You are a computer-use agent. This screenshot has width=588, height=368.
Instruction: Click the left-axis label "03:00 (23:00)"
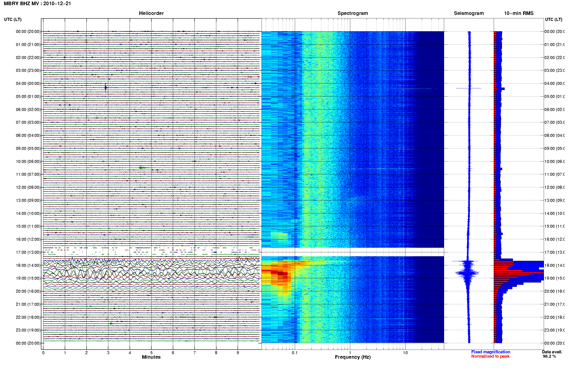click(28, 70)
